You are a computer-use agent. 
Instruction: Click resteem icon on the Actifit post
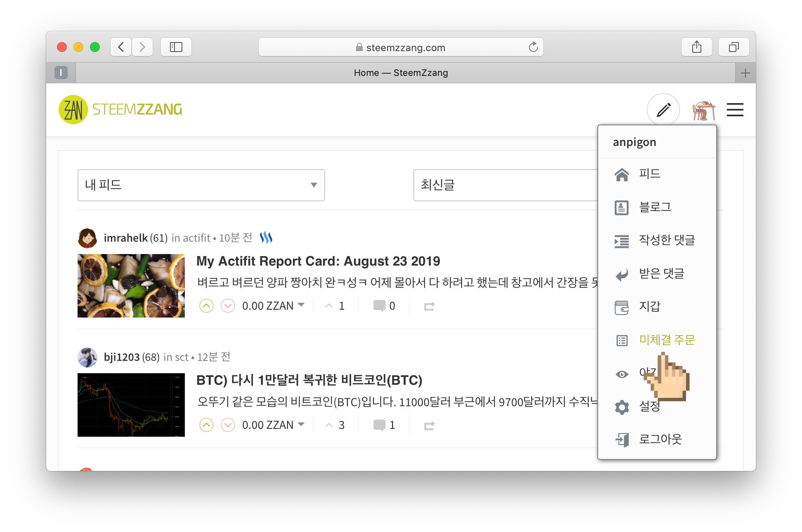pos(429,306)
